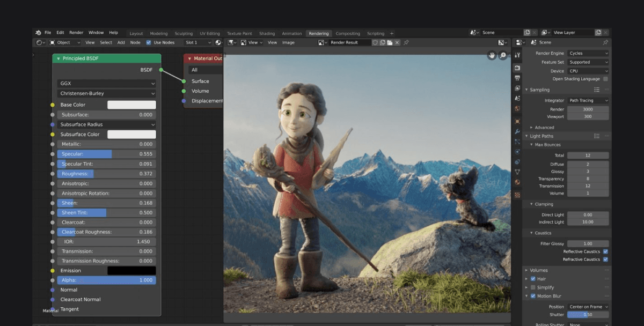644x326 pixels.
Task: Click the Render samples field showing 3000
Action: [x=588, y=109]
